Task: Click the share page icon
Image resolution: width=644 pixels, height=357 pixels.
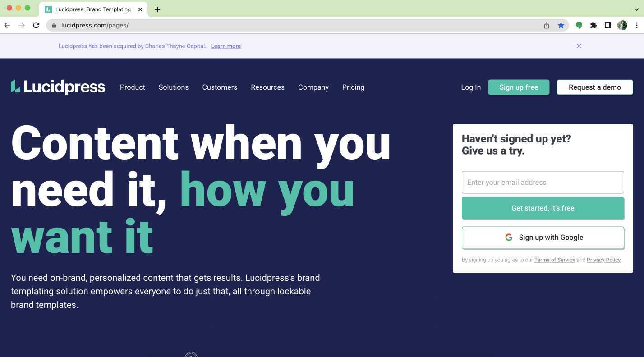Action: (x=547, y=25)
